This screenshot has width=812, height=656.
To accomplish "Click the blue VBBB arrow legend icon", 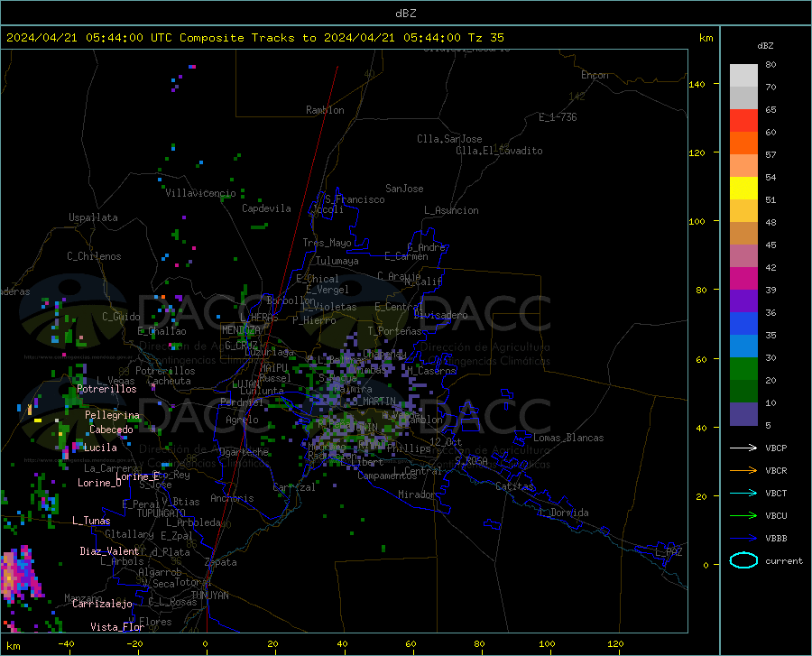I will pos(743,538).
